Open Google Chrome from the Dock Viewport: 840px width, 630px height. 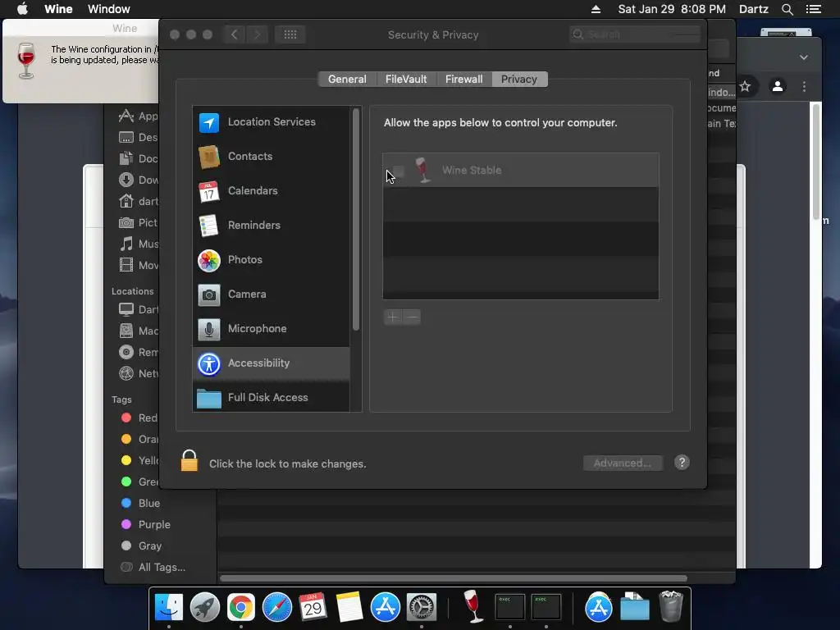(241, 607)
